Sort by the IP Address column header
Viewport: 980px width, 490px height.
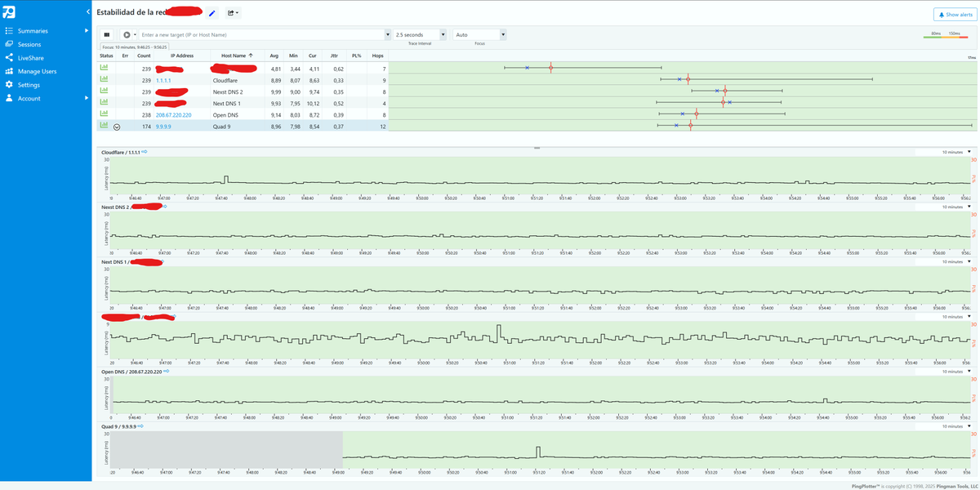click(182, 56)
